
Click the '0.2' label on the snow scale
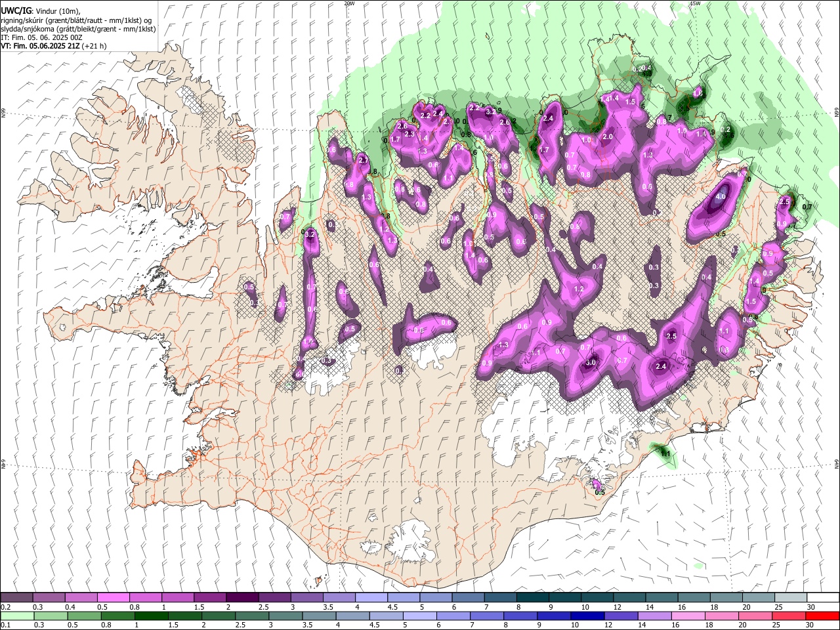click(5, 607)
